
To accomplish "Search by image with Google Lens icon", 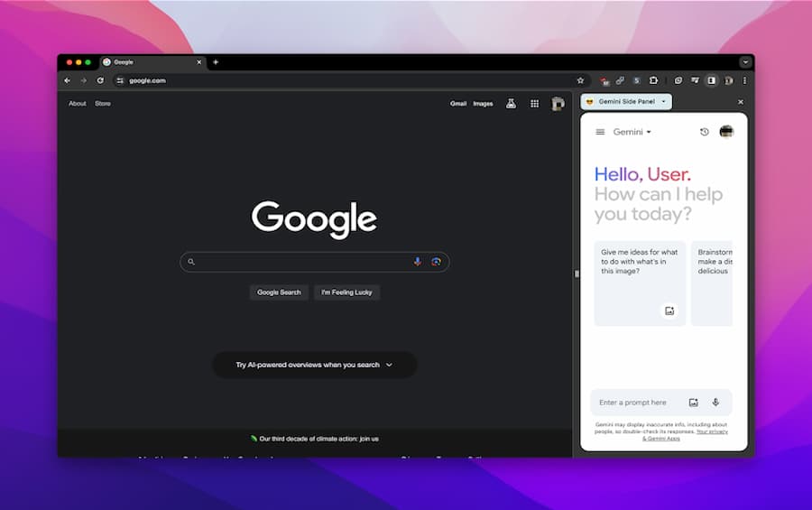I will pos(436,262).
